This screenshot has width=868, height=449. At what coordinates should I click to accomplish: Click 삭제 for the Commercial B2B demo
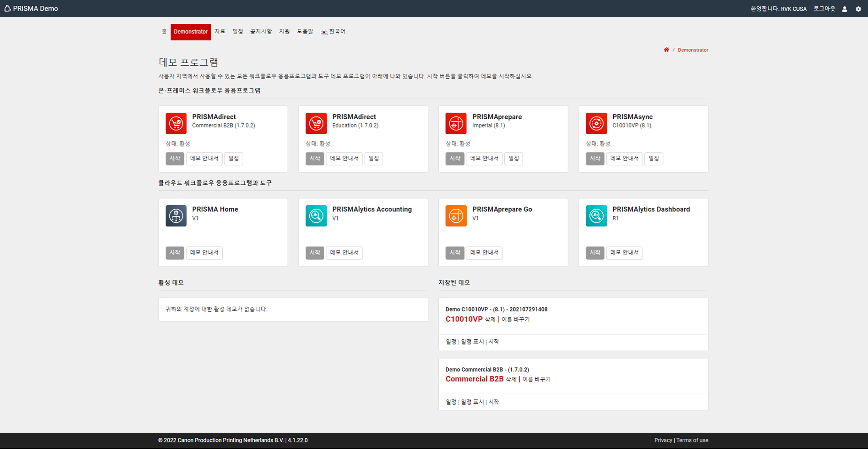511,379
